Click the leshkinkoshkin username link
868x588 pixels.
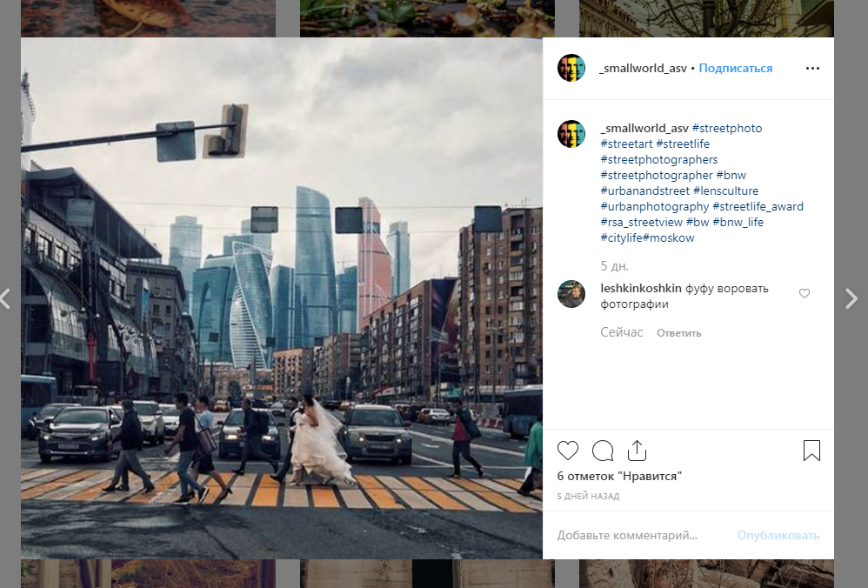(x=641, y=289)
